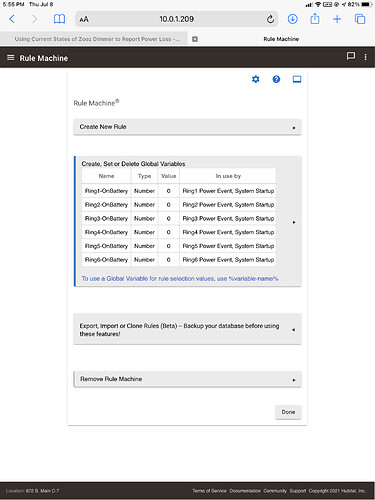Tap the battery 82% status indicator

point(360,4)
